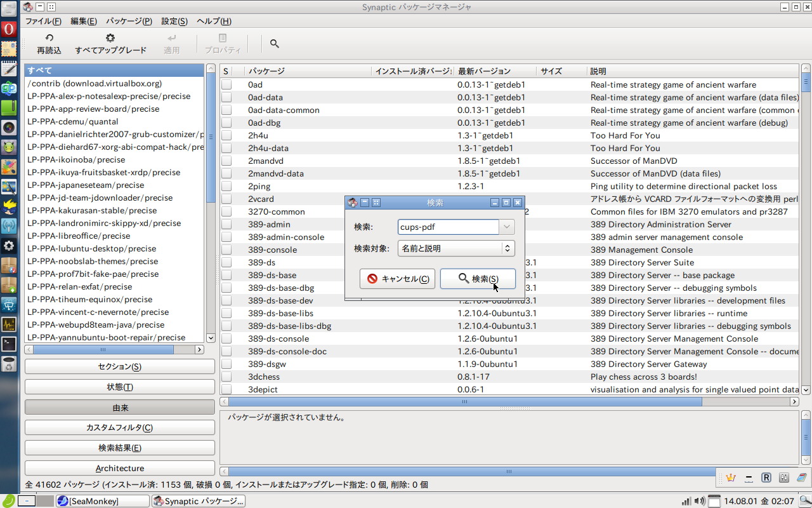Open the system monitor graph dock icon

coord(8,324)
